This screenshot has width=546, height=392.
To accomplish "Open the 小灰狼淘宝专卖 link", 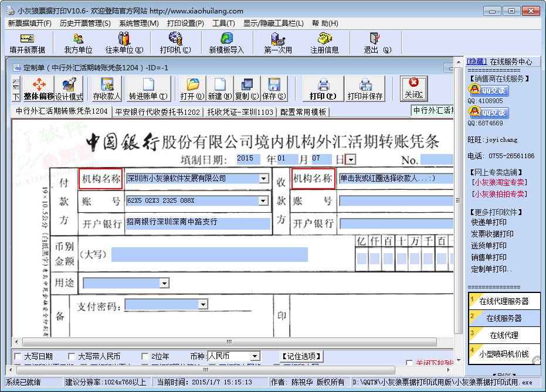I will click(x=498, y=182).
